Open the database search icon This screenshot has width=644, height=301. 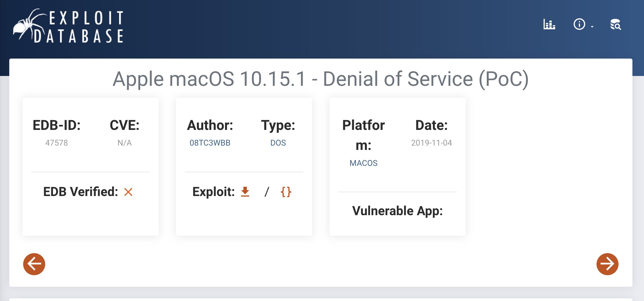click(x=616, y=24)
